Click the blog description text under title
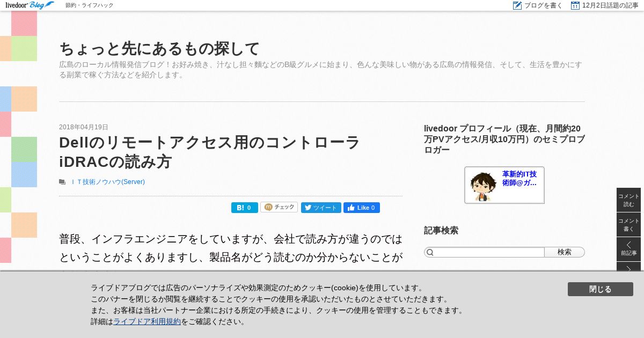Viewport: 644px width, 338px height. (x=321, y=70)
